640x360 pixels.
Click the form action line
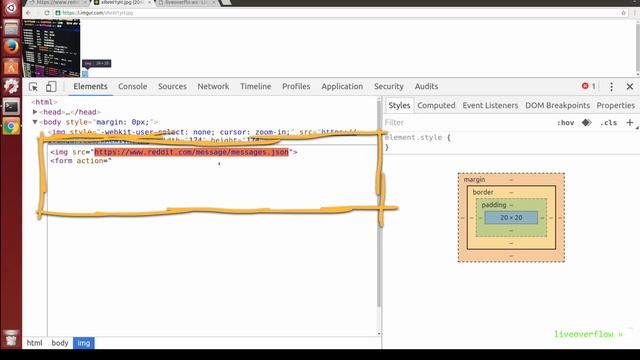pos(81,161)
